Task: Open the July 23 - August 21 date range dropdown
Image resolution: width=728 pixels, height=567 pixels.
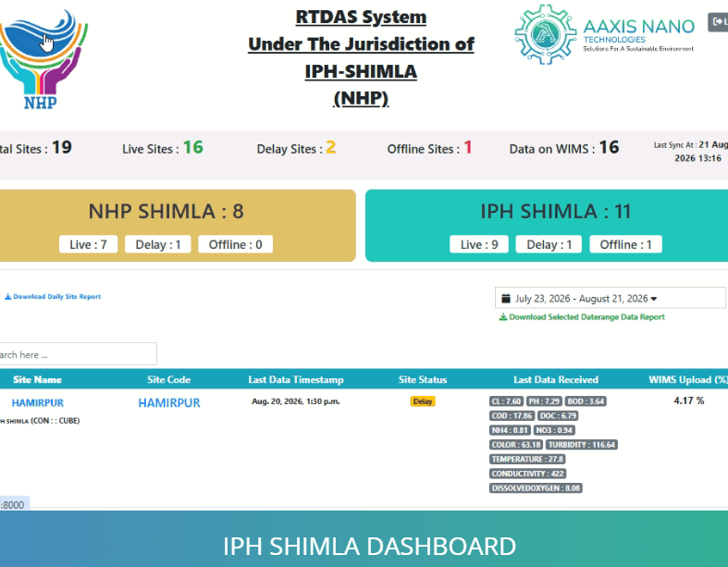Action: click(611, 298)
